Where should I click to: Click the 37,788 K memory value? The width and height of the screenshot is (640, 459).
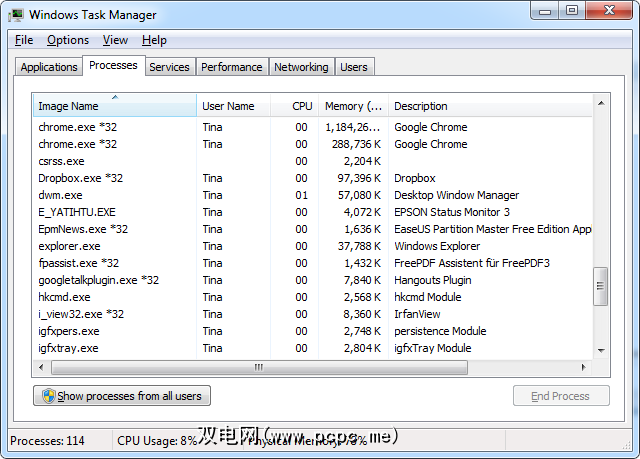pos(359,246)
